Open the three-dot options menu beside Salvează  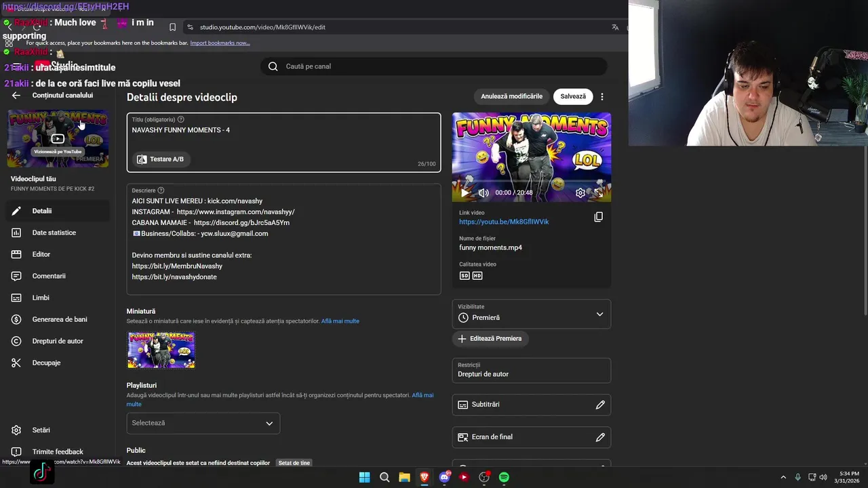602,97
